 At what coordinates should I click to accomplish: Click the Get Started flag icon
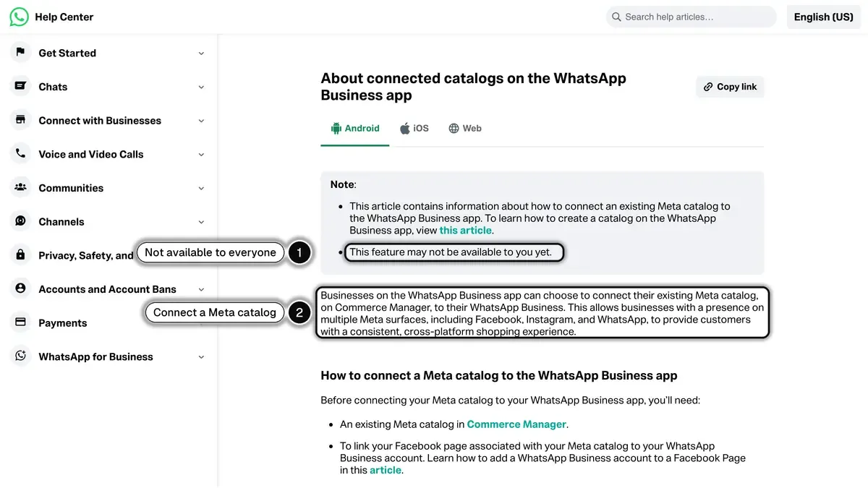point(20,52)
